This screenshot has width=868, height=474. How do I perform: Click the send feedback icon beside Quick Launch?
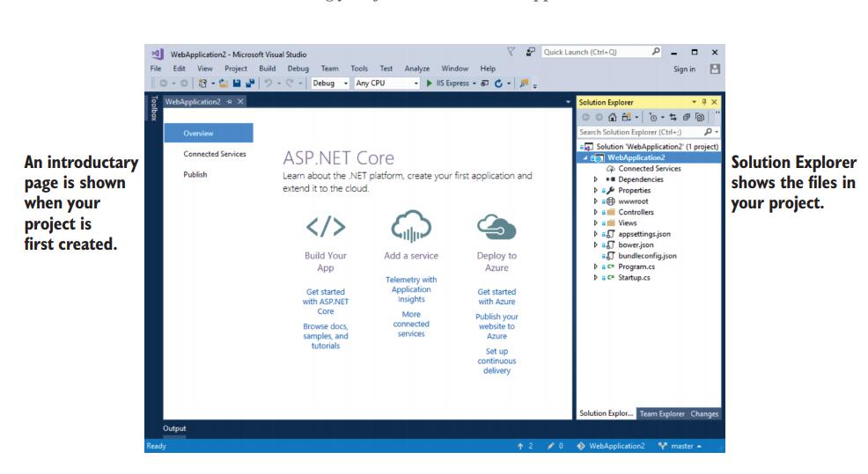(x=530, y=51)
